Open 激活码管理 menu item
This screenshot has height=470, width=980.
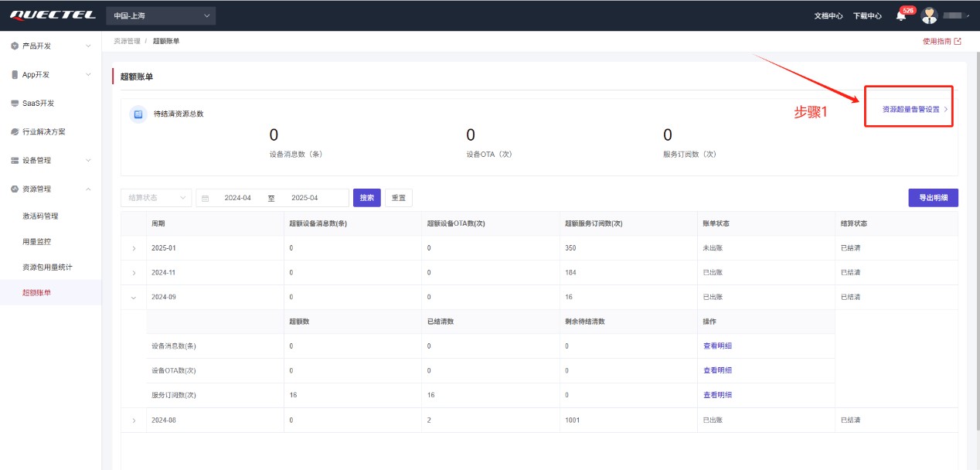[x=40, y=216]
